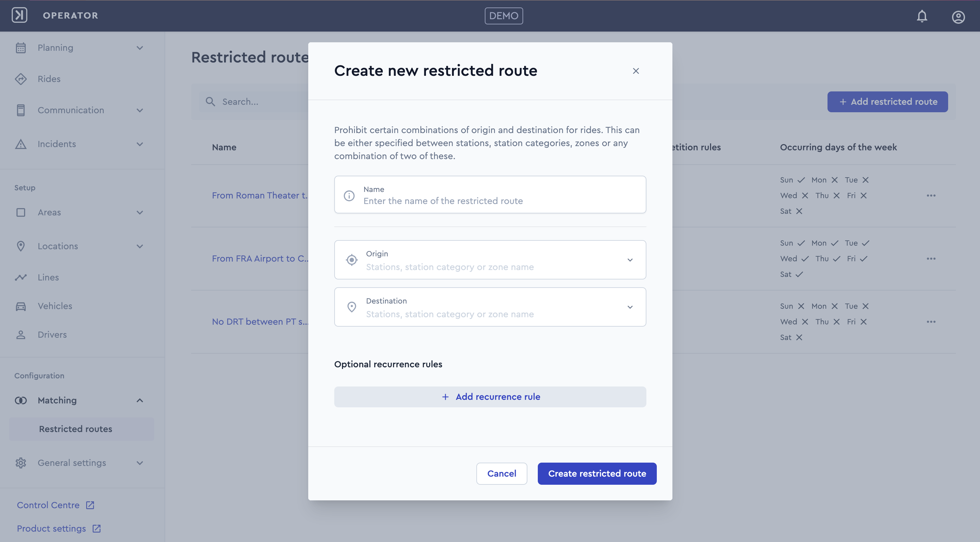Expand the Communication menu chevron

[139, 110]
